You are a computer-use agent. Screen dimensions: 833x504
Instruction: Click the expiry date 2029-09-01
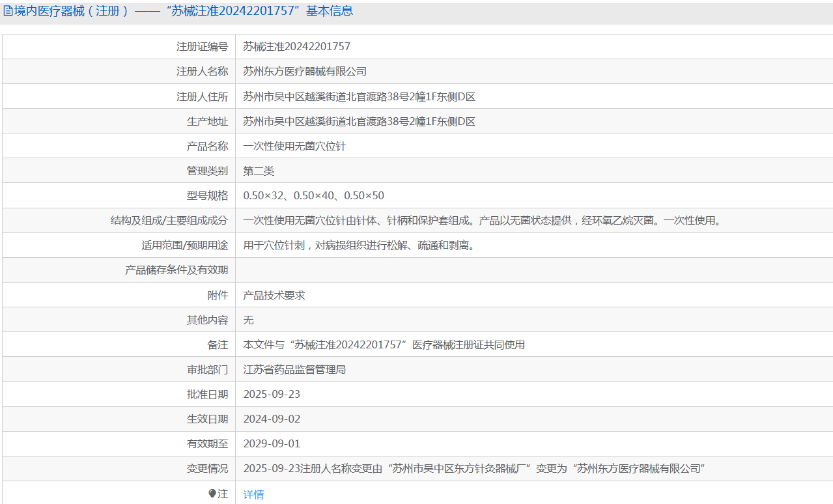272,443
